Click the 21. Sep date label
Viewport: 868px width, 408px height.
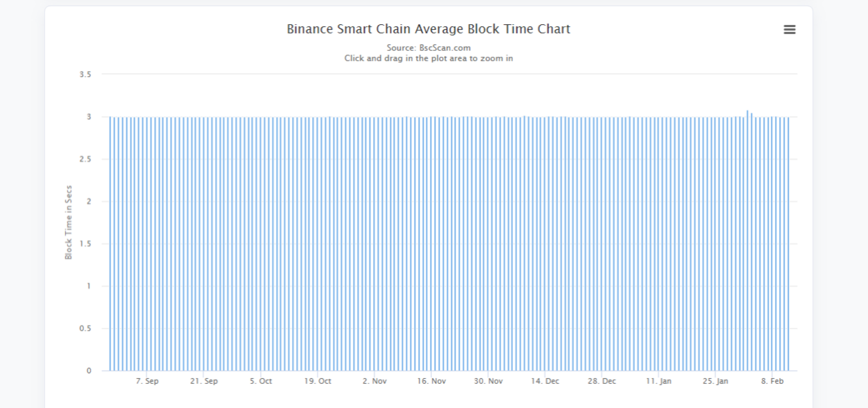coord(204,382)
